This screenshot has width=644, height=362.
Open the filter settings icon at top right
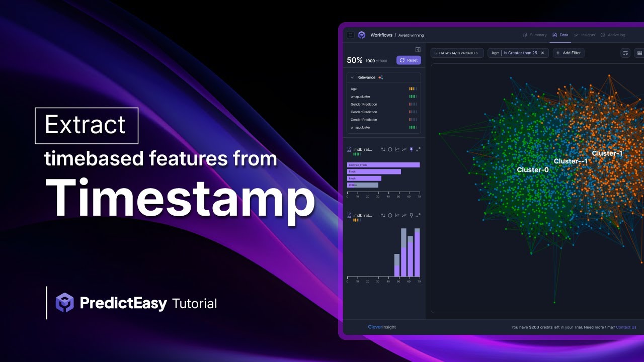point(625,53)
